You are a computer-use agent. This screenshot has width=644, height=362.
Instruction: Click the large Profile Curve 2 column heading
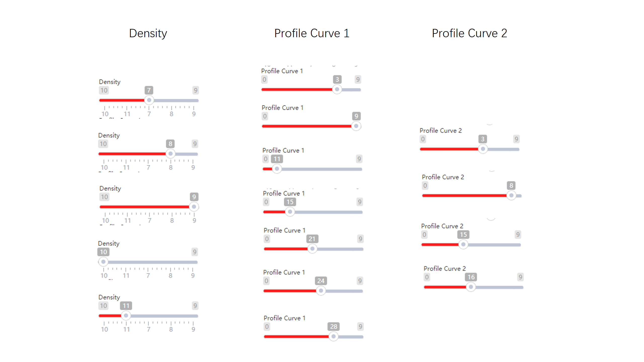[x=469, y=33]
